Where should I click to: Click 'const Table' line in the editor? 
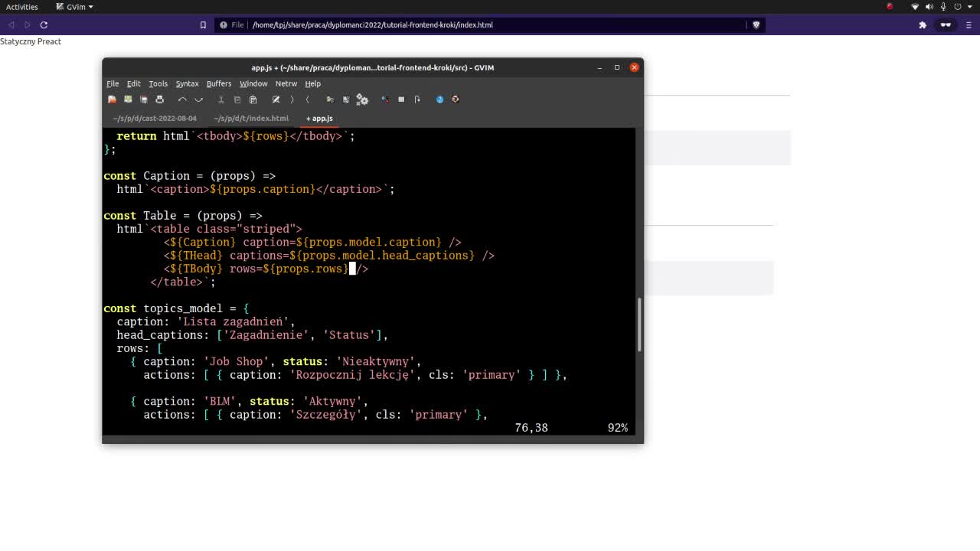pyautogui.click(x=183, y=216)
